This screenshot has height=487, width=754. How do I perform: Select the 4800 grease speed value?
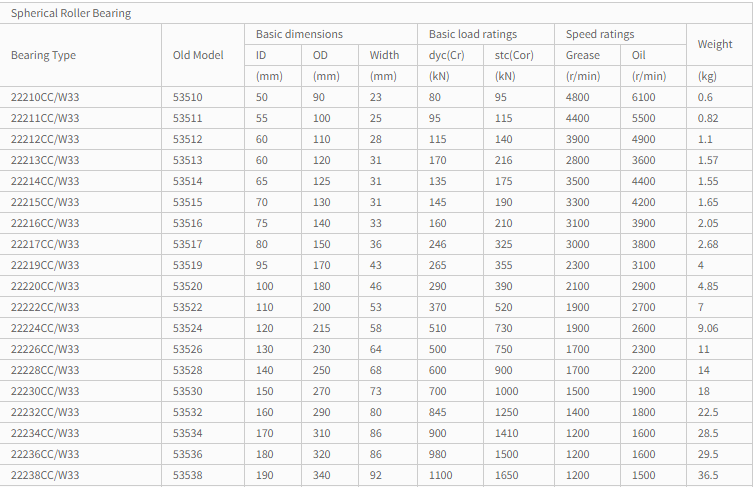click(578, 97)
